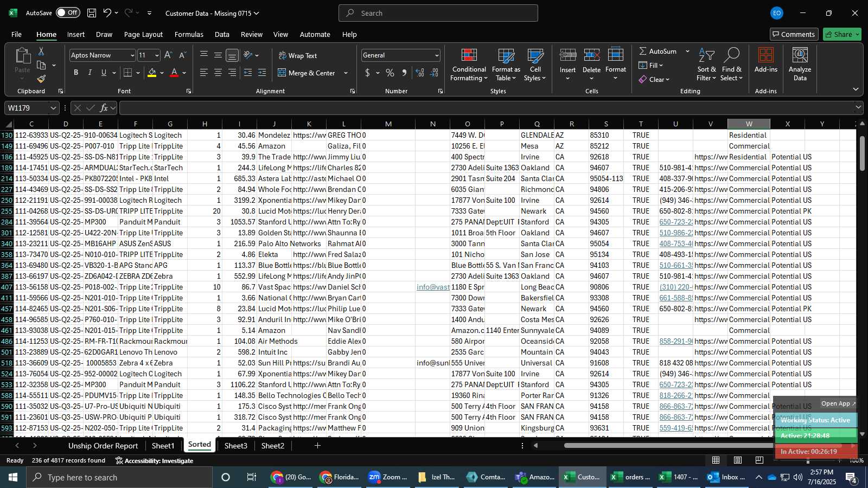Open Zoom app from taskbar
This screenshot has height=488, width=868.
(x=388, y=477)
